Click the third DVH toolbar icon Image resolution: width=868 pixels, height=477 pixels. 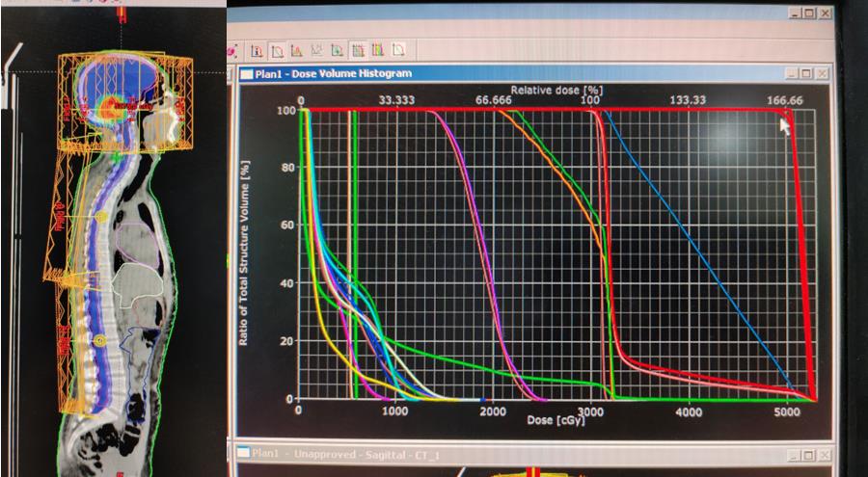pyautogui.click(x=298, y=49)
